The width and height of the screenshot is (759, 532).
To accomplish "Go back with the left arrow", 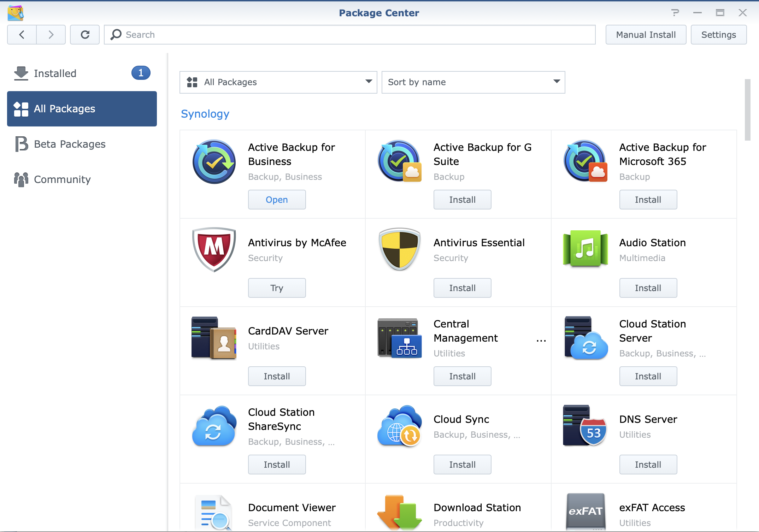I will tap(22, 35).
